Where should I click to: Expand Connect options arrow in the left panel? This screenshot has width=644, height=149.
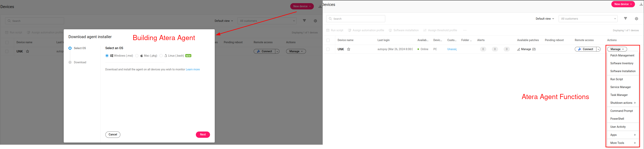tap(277, 52)
